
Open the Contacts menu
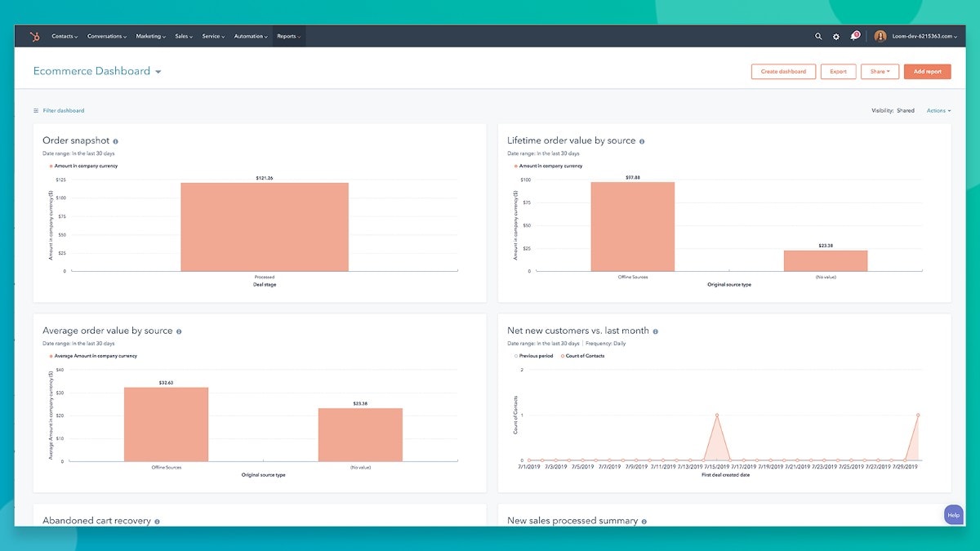point(65,36)
